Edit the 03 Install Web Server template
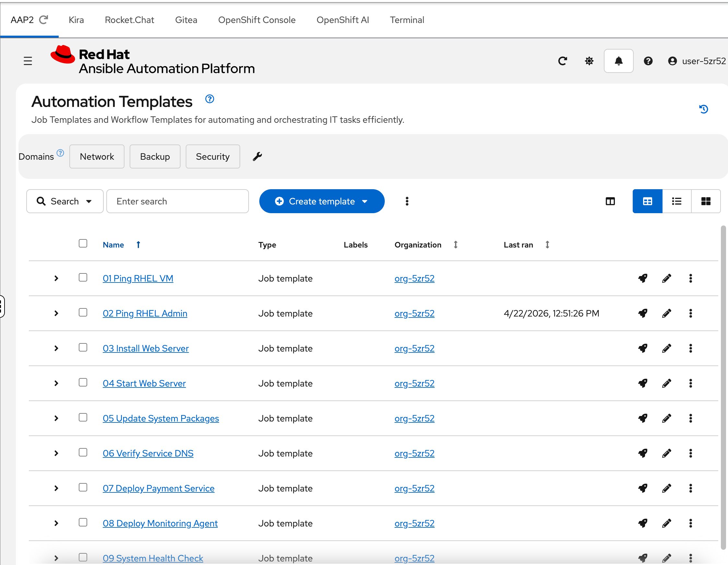The height and width of the screenshot is (565, 728). point(666,348)
